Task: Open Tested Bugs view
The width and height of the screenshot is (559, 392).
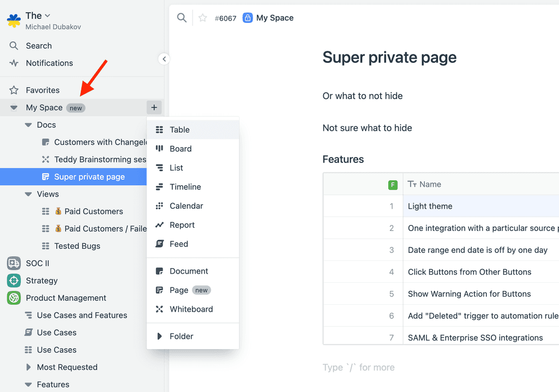Action: (x=77, y=246)
